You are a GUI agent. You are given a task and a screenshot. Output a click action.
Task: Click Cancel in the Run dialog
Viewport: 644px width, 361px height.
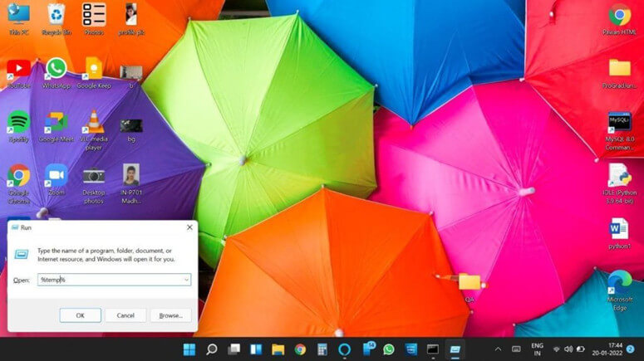pyautogui.click(x=125, y=315)
